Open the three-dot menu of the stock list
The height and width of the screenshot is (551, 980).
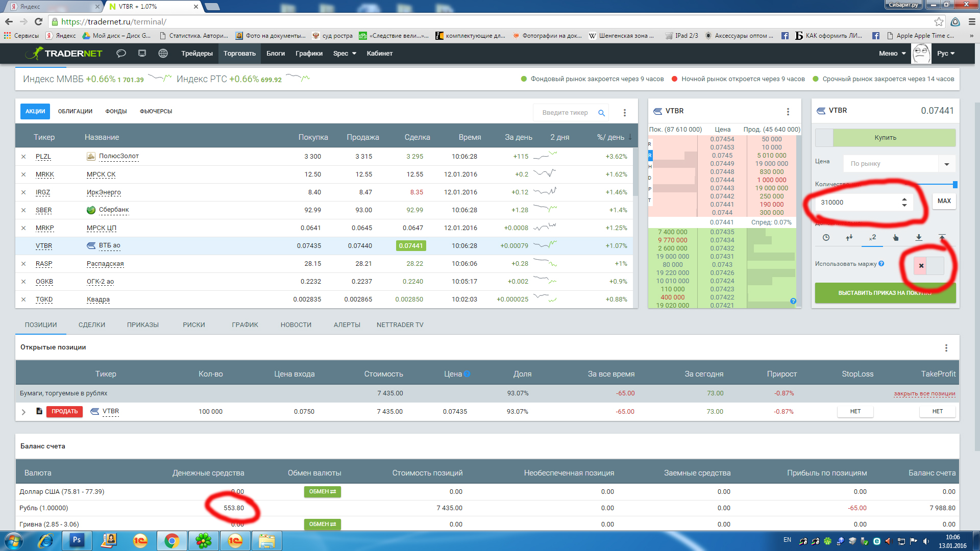pyautogui.click(x=624, y=113)
